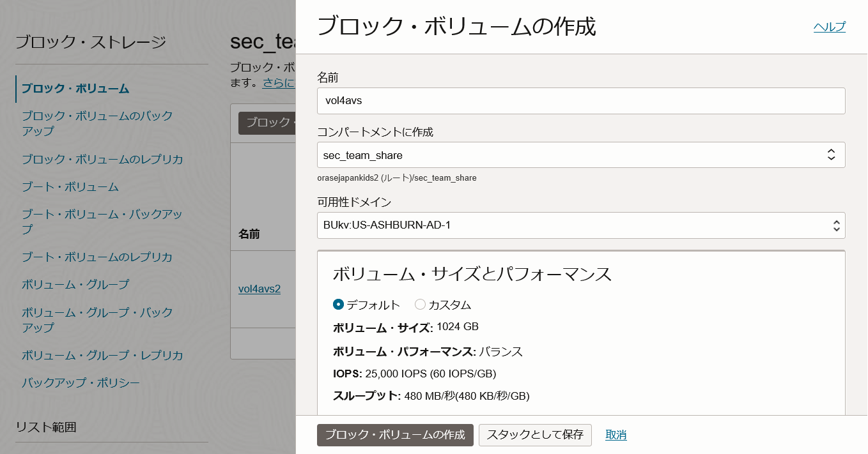The width and height of the screenshot is (868, 454).
Task: Click the chevron arrows on sec_team_share selector
Action: [831, 155]
